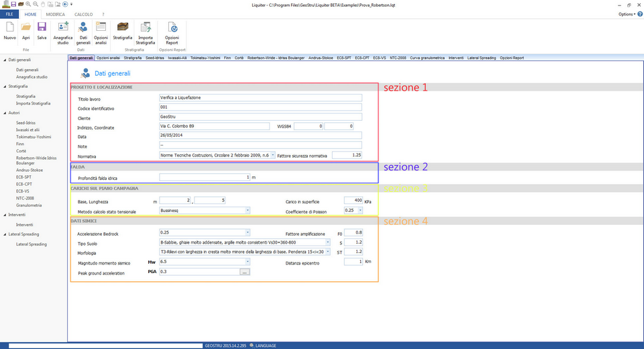Expand the Coefficiente di Poisson dropdown
Screen dimensions: 644x349
[x=360, y=210]
